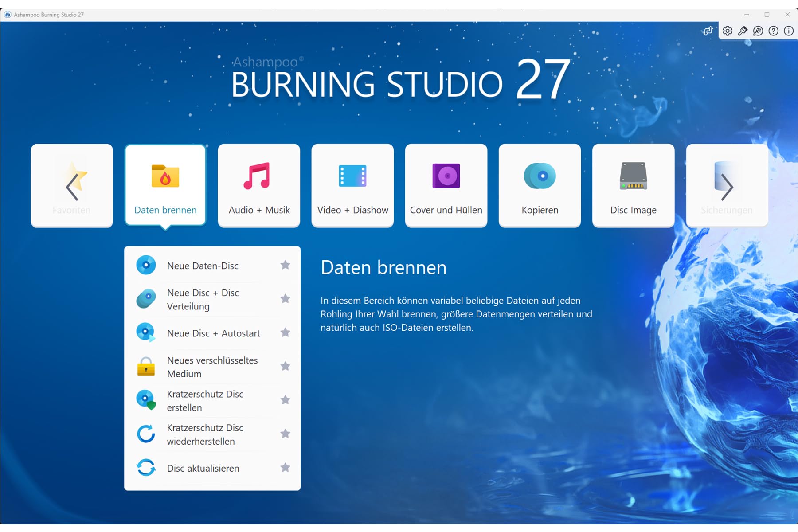Click the Disc aktualisieren refresh icon
This screenshot has width=798, height=532.
coord(146,467)
